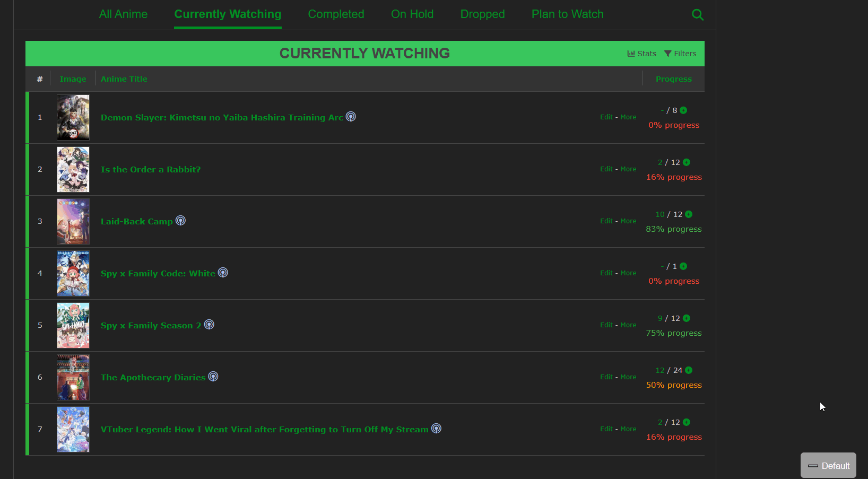
Task: Click airing broadcast icon beside Demon Slayer
Action: [x=351, y=117]
